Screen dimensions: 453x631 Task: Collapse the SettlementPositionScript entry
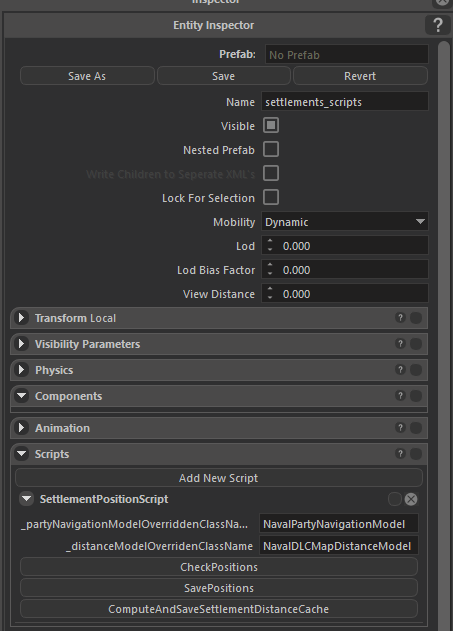(27, 499)
